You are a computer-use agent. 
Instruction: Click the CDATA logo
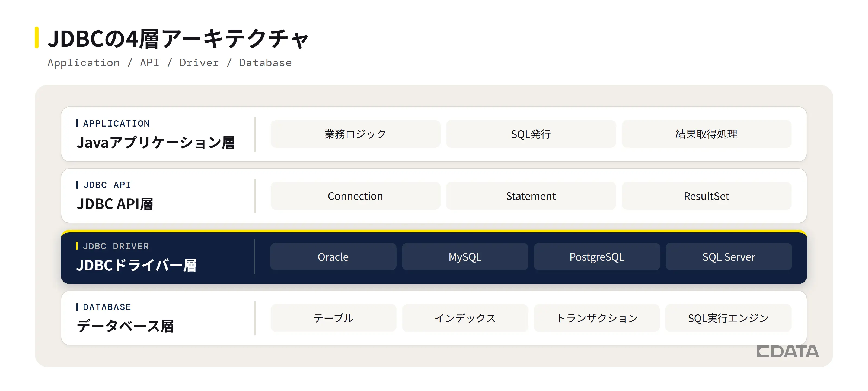click(x=788, y=352)
